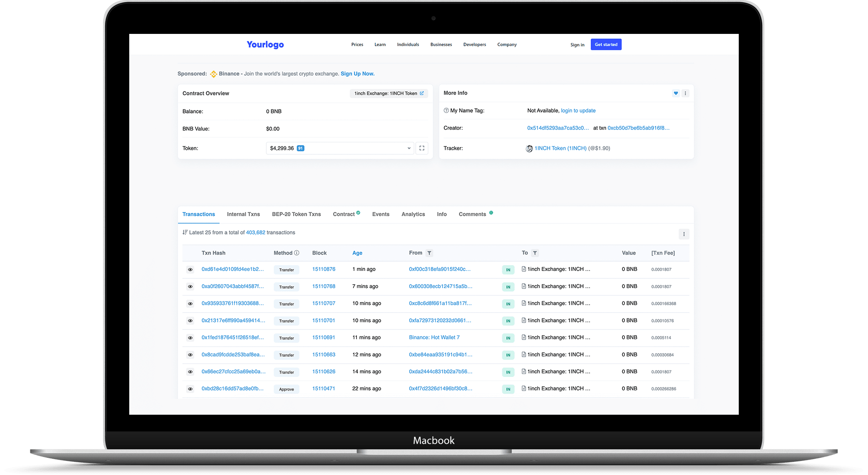Preview transaction 0x1fed1876451f26518ef with eye icon
Viewport: 868px width, 475px height.
[190, 338]
